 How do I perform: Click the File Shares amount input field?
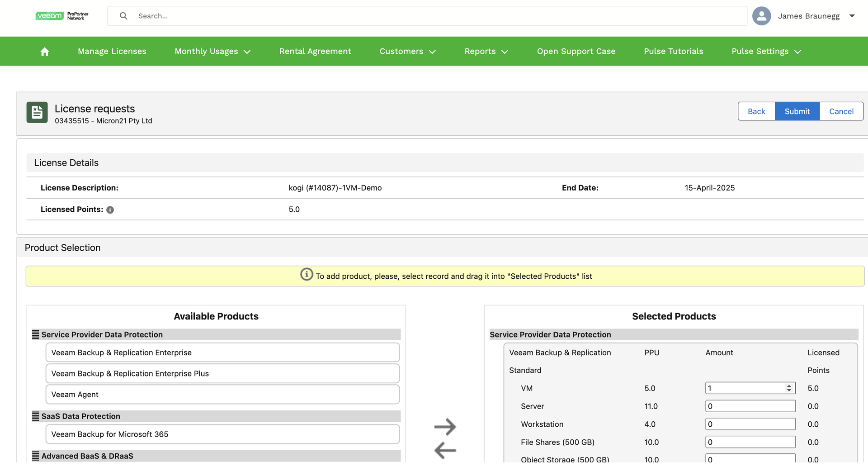coord(750,442)
